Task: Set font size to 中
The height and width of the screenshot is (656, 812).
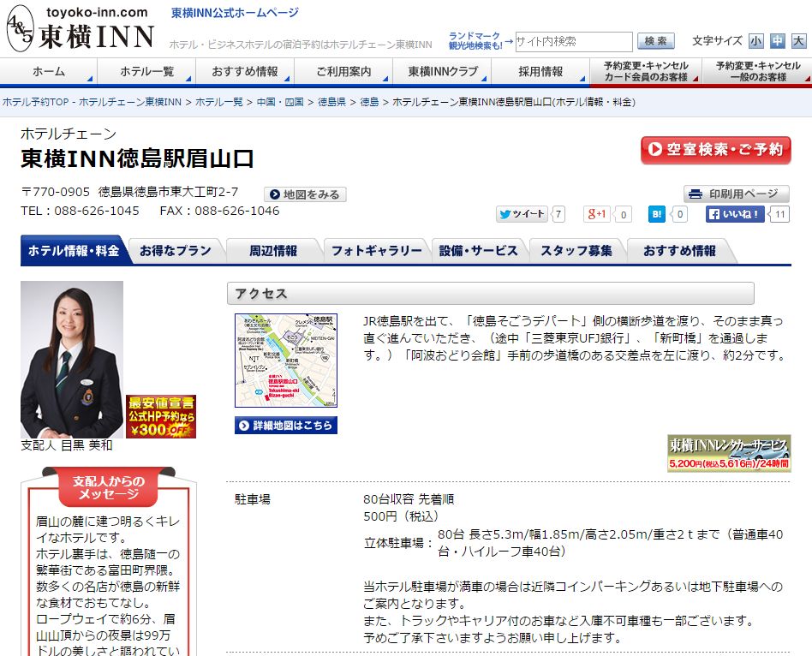Action: tap(777, 41)
